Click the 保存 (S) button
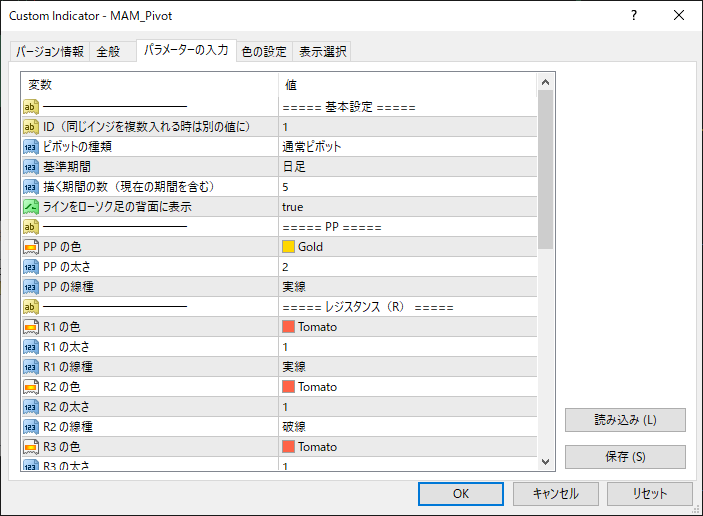The height and width of the screenshot is (516, 703). point(625,457)
